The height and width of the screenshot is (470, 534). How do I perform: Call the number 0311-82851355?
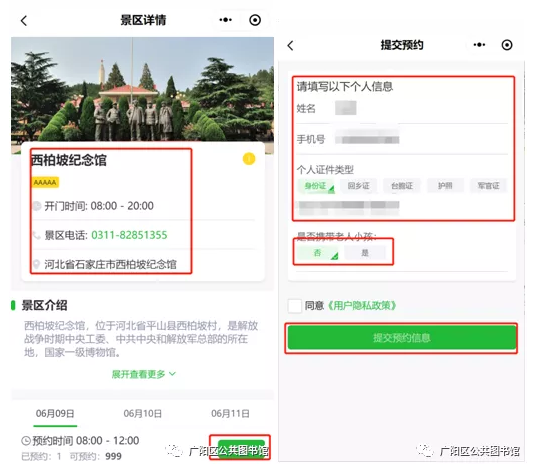coord(129,235)
